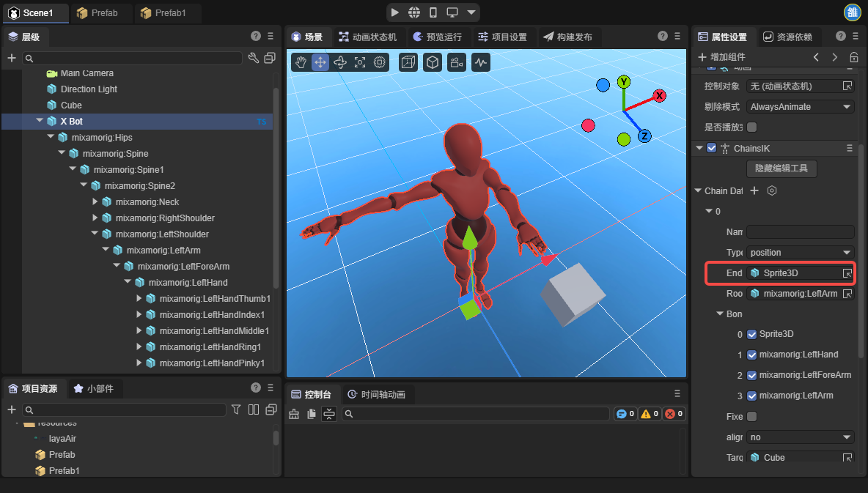Open browser preview globe icon
The width and height of the screenshot is (868, 493).
coord(414,12)
